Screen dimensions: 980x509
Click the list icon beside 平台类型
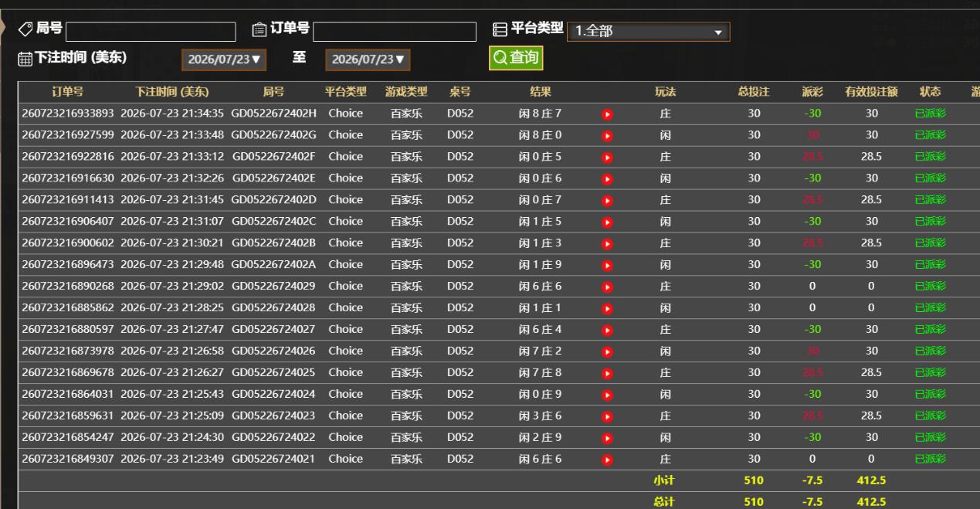500,29
